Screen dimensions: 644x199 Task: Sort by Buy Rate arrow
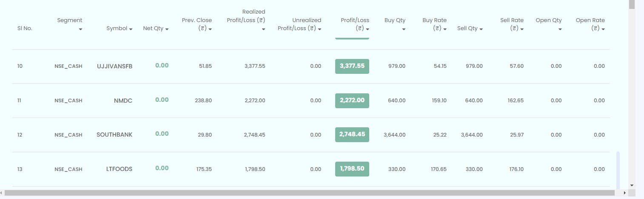pyautogui.click(x=445, y=29)
